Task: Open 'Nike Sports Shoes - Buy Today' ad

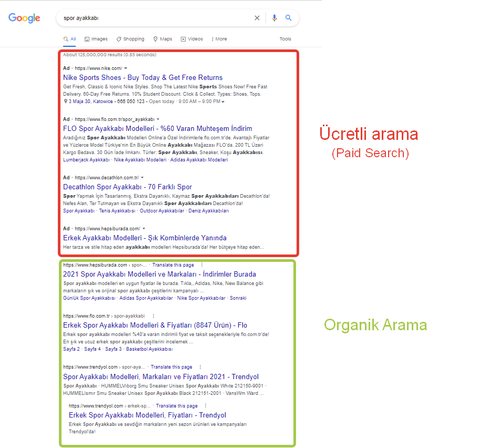Action: tap(142, 77)
